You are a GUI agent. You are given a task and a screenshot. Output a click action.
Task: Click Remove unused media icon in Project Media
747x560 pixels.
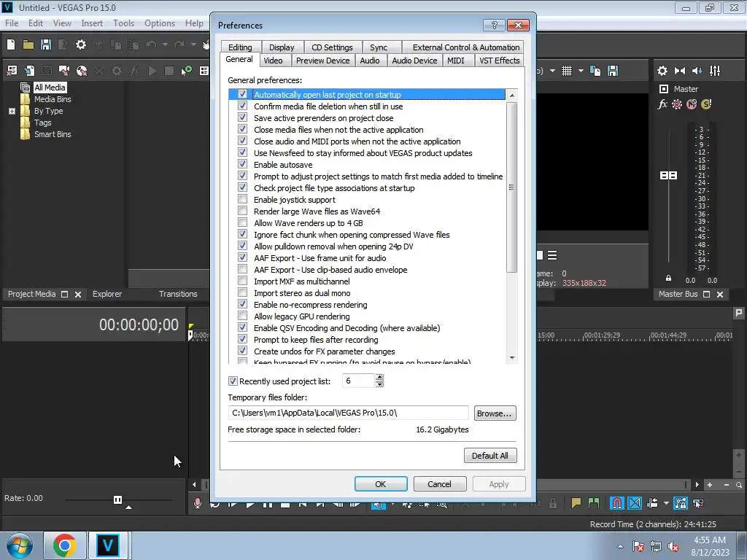tap(12, 71)
